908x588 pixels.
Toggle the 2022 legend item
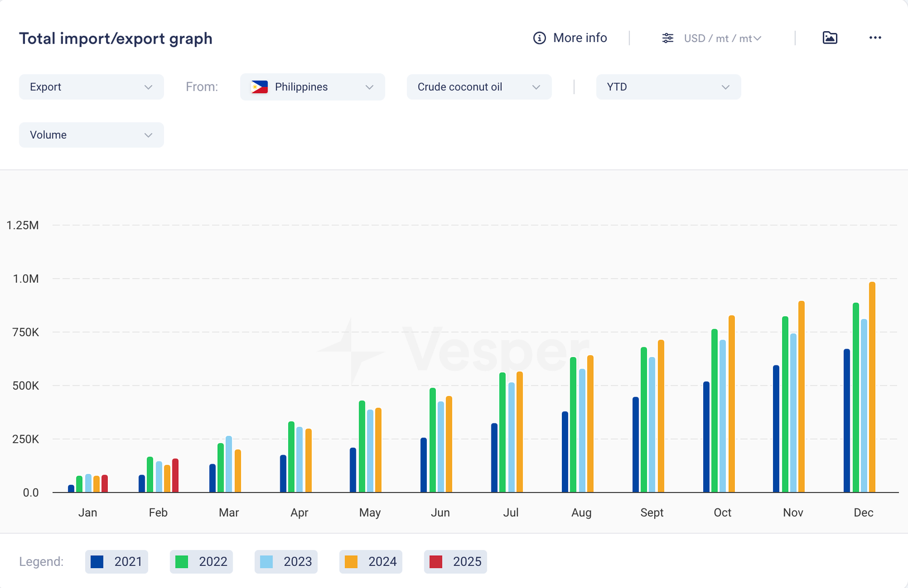point(201,562)
